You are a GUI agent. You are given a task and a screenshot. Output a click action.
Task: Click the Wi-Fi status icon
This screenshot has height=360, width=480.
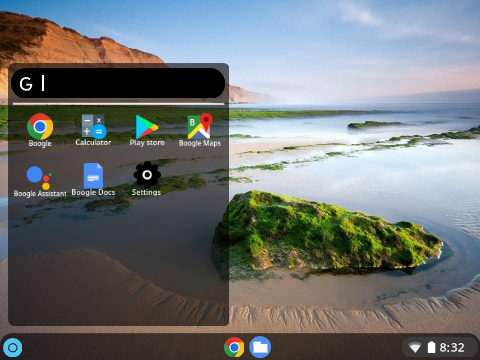(x=415, y=348)
